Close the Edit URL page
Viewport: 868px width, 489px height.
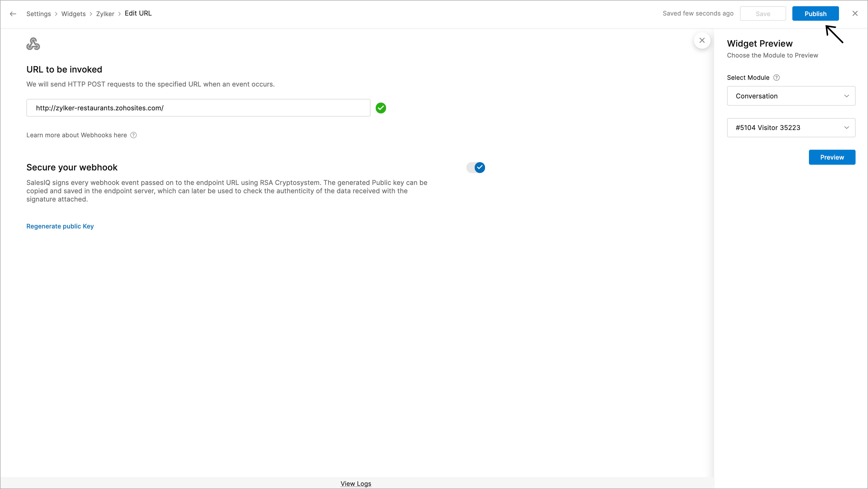click(855, 13)
